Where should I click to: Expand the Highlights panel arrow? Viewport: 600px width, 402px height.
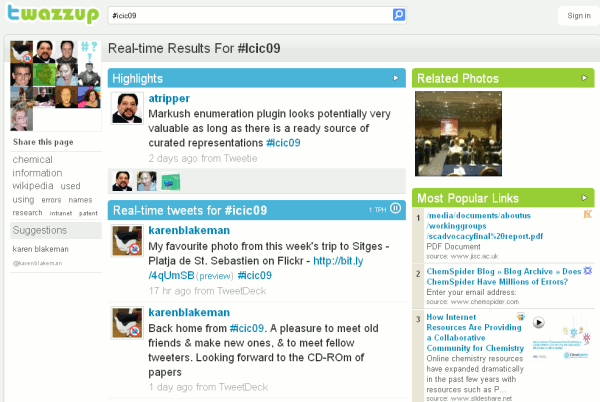point(396,78)
